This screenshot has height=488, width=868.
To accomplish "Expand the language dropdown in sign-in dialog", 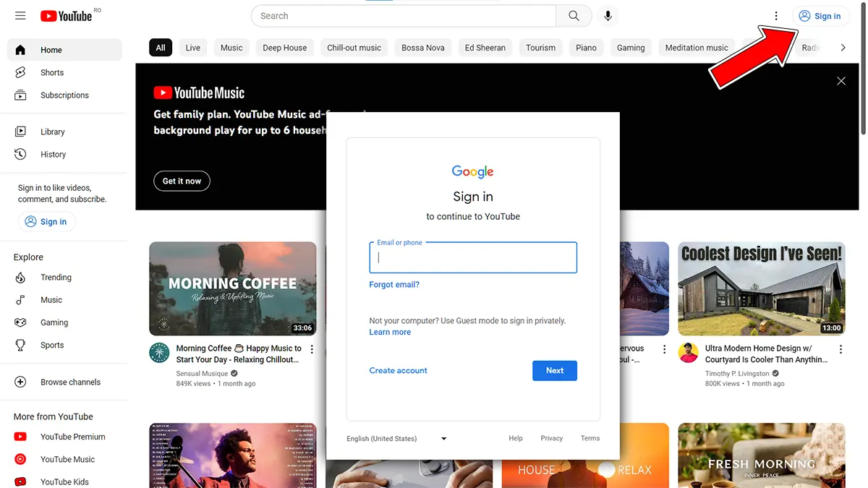I will click(443, 439).
